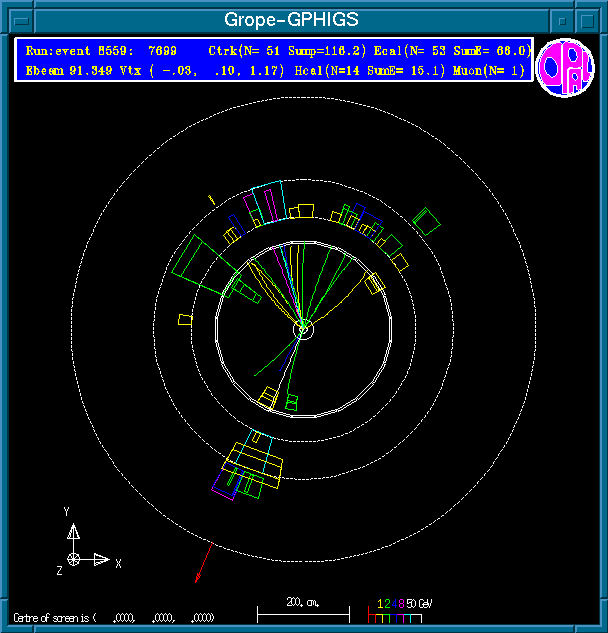Select the yellow calorimeter cluster at bottom
The width and height of the screenshot is (608, 633).
(253, 466)
